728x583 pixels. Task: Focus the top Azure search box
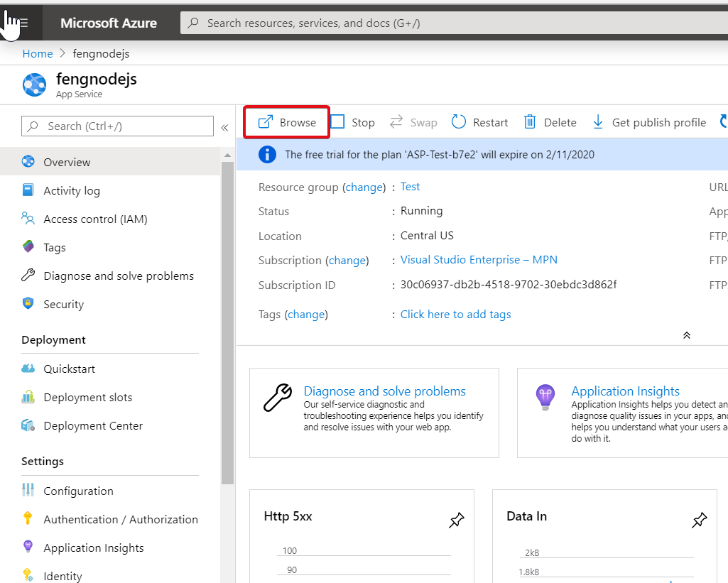454,23
